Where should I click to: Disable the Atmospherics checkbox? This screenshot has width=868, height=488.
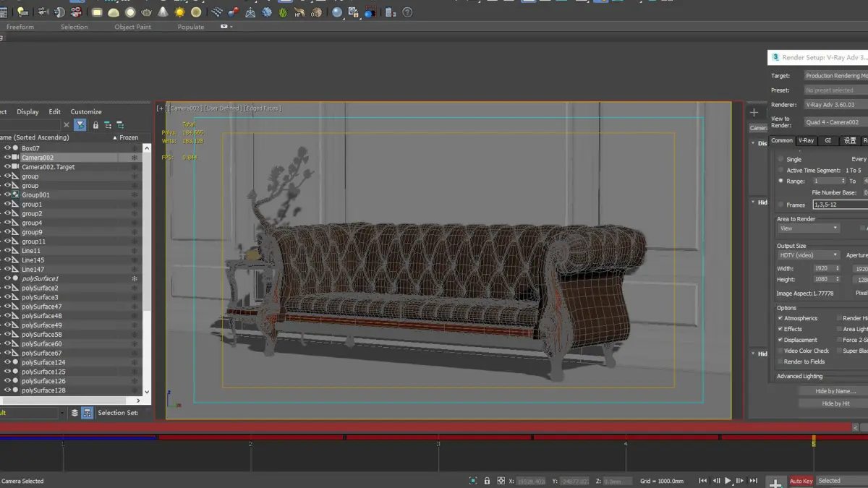tap(780, 318)
